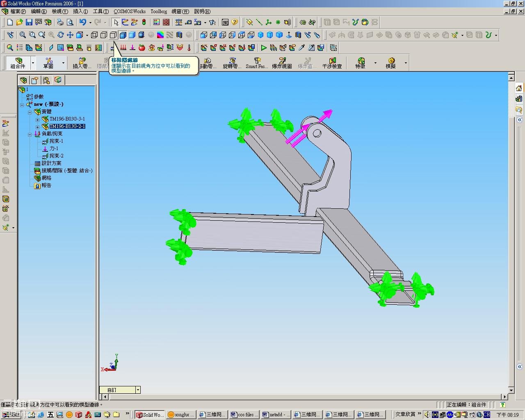The height and width of the screenshot is (420, 525).
Task: Collapse the new (-預設-) study node
Action: [22, 105]
